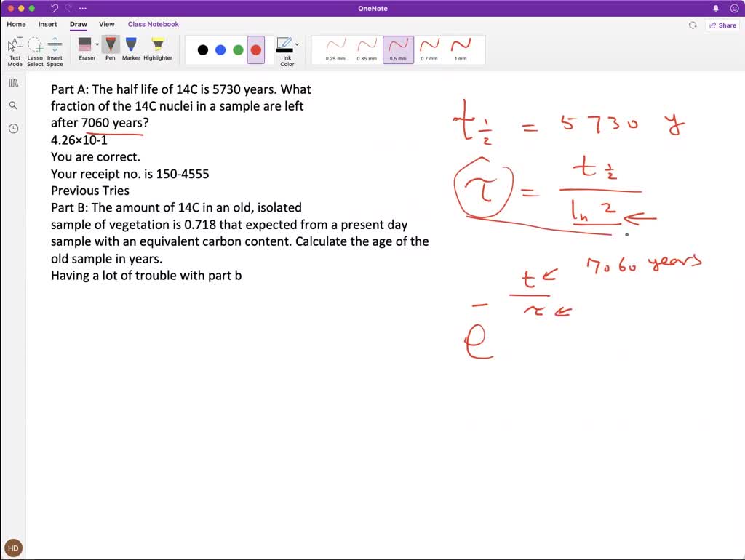
Task: Select the Pen drawing tool
Action: (x=111, y=49)
